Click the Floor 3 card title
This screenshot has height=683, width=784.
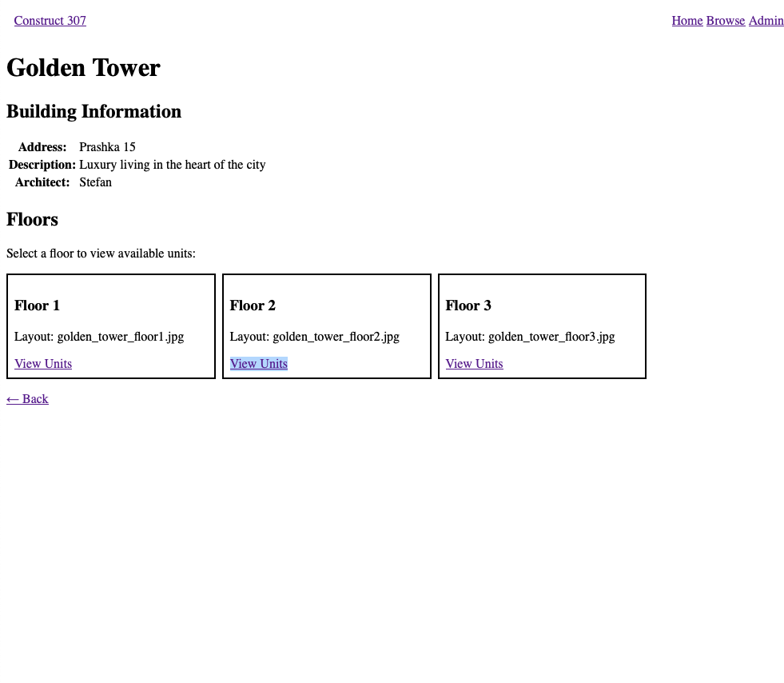click(468, 306)
